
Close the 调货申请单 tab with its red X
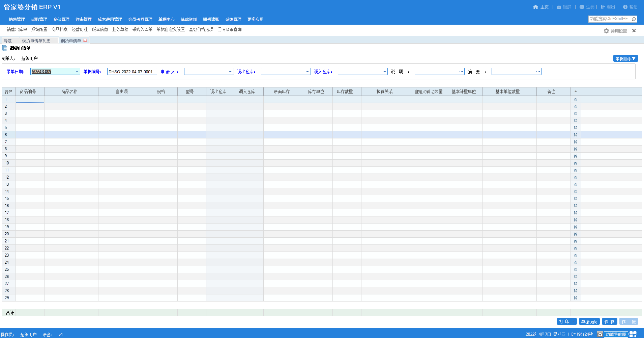85,41
